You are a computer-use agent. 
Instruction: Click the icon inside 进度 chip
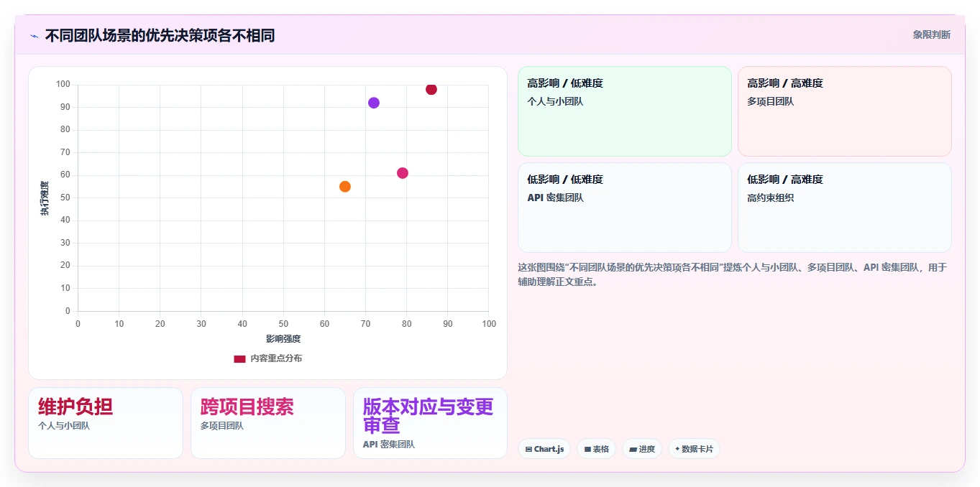point(633,449)
